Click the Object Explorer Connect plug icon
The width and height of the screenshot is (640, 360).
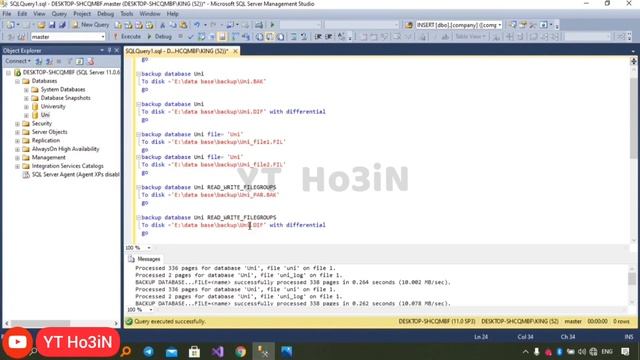[x=39, y=61]
